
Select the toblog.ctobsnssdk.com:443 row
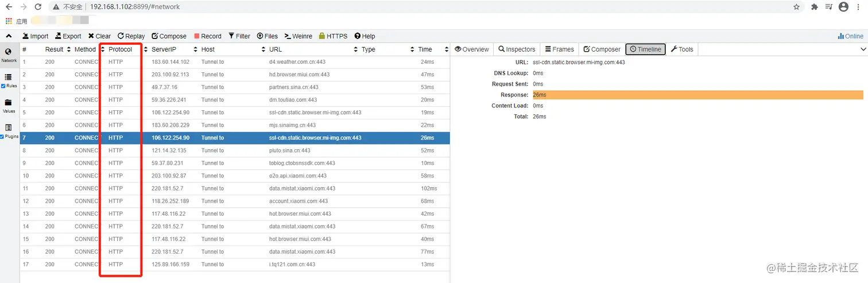235,163
